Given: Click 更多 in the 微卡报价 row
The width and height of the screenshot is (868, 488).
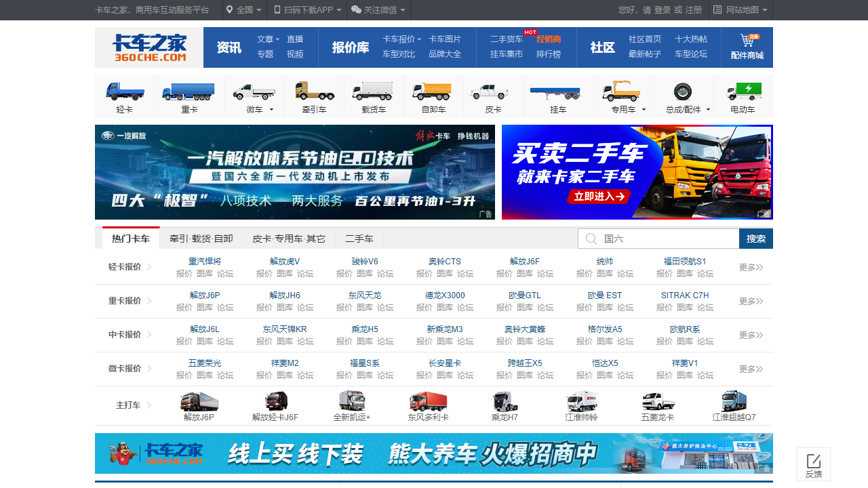Looking at the screenshot, I should [751, 369].
